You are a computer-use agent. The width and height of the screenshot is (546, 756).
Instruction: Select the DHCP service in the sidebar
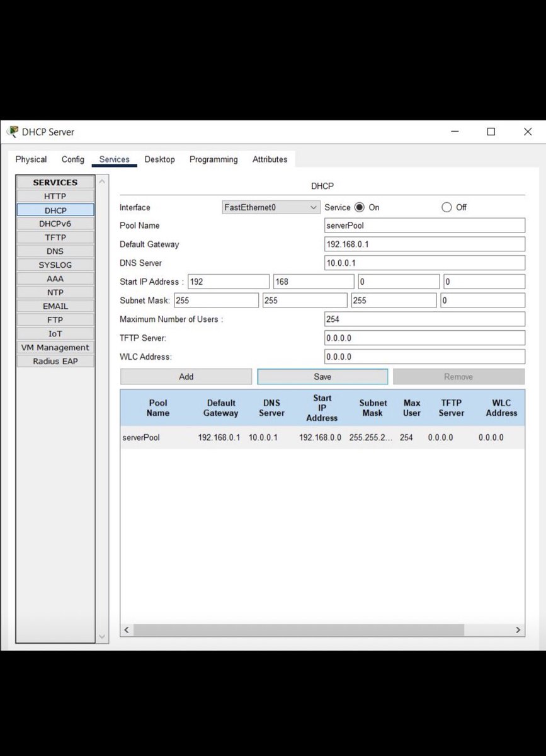(55, 210)
